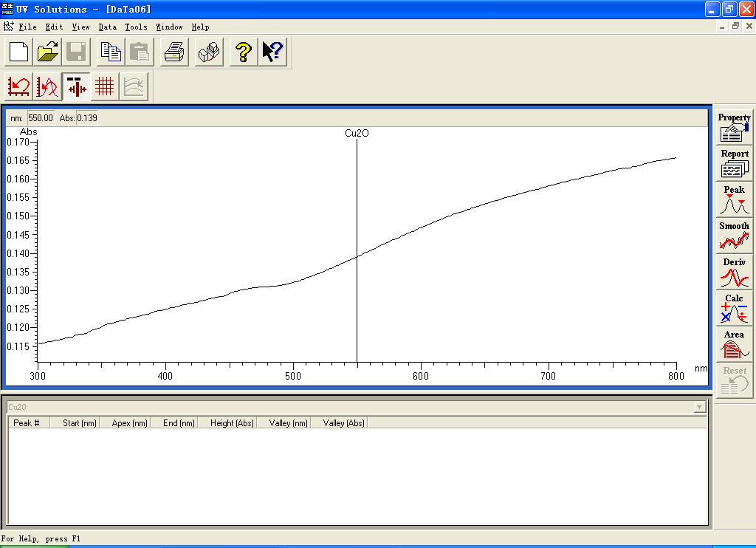
Task: Open the File menu
Action: pos(27,27)
